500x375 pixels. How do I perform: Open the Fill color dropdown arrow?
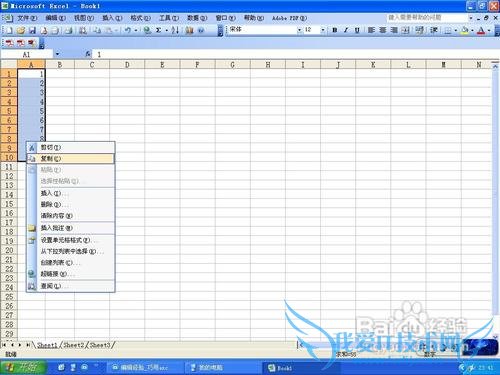tap(472, 30)
